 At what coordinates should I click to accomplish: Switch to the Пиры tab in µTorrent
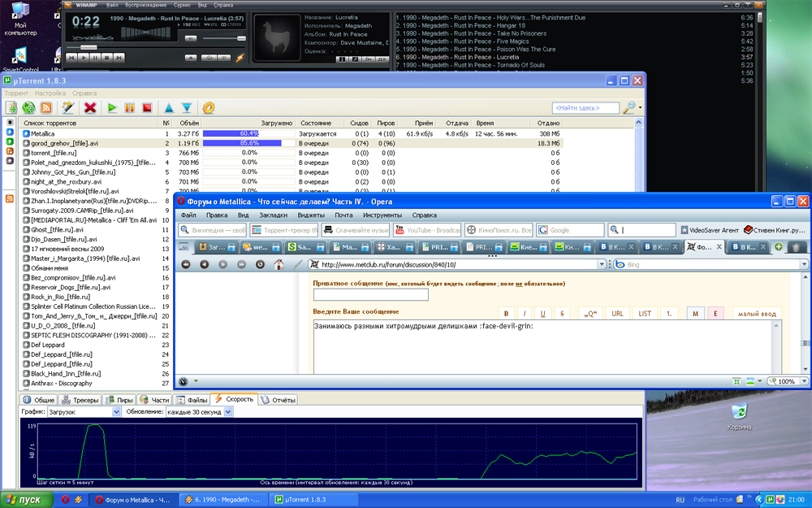click(x=119, y=400)
